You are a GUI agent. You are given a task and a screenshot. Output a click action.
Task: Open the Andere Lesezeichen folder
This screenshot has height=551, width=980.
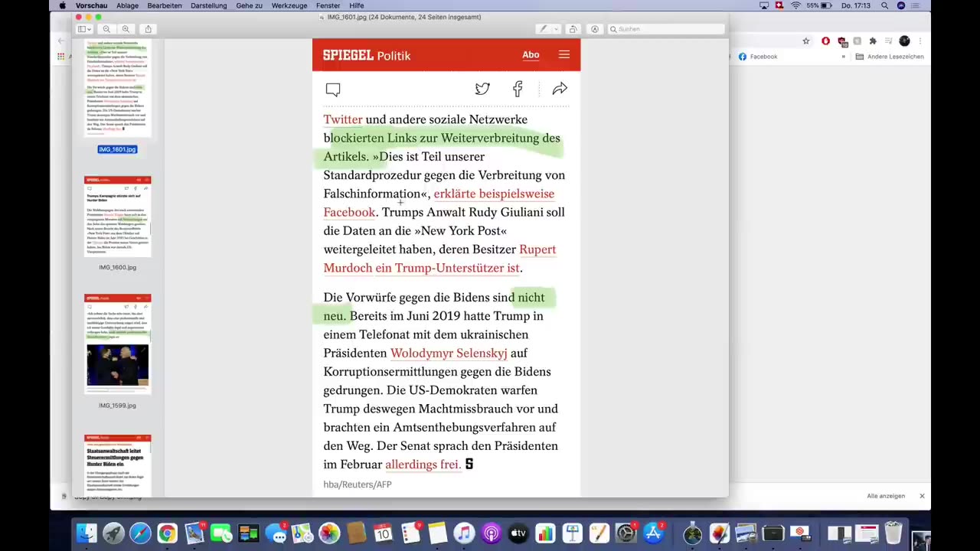pos(890,57)
